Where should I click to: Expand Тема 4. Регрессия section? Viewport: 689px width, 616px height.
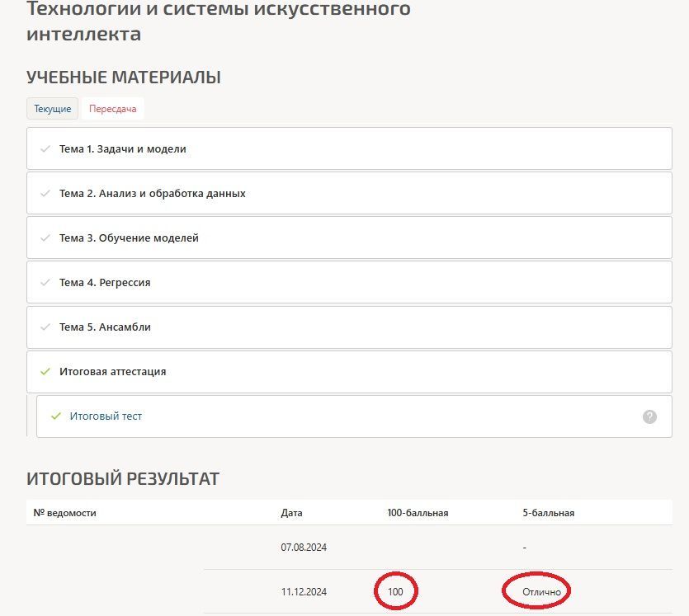(349, 282)
